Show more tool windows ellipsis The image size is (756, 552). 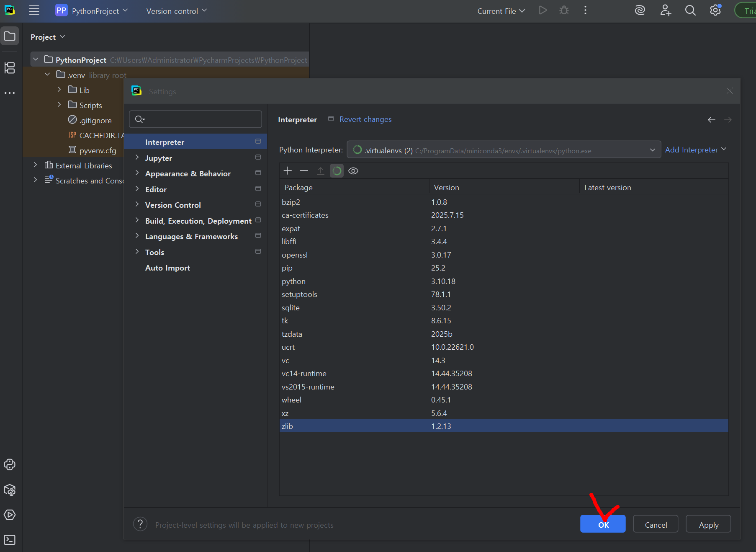tap(10, 93)
